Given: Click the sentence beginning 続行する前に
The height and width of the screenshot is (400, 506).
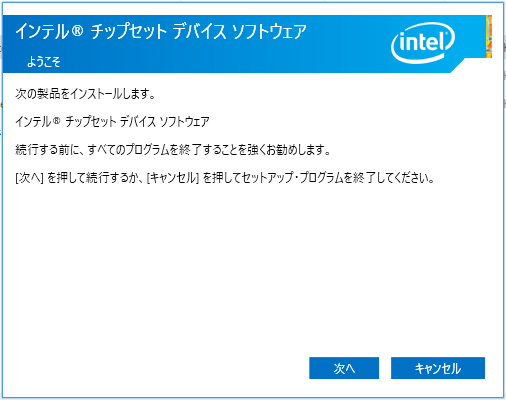Looking at the screenshot, I should [x=173, y=150].
